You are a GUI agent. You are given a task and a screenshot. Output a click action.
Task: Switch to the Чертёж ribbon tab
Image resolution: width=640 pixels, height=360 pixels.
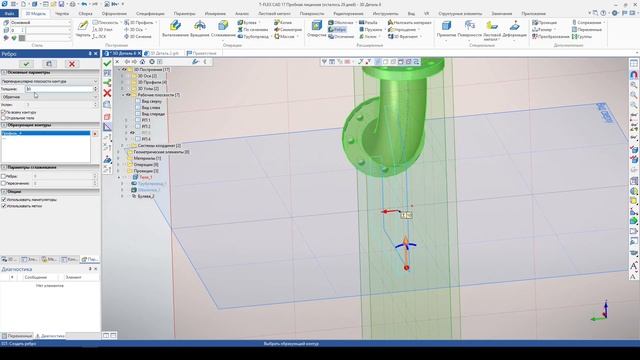[x=62, y=13]
